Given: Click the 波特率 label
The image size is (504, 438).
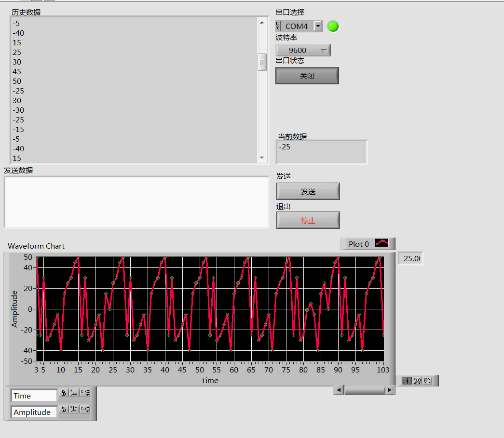Looking at the screenshot, I should 286,38.
